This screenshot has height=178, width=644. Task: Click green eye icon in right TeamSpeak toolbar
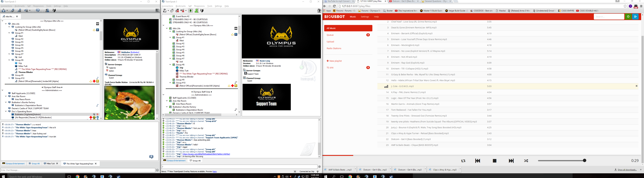tap(191, 11)
